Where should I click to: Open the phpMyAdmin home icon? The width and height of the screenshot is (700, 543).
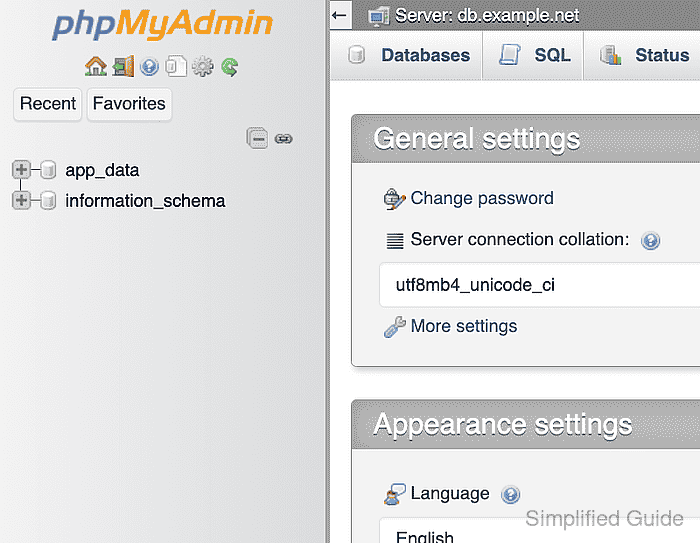(x=96, y=67)
